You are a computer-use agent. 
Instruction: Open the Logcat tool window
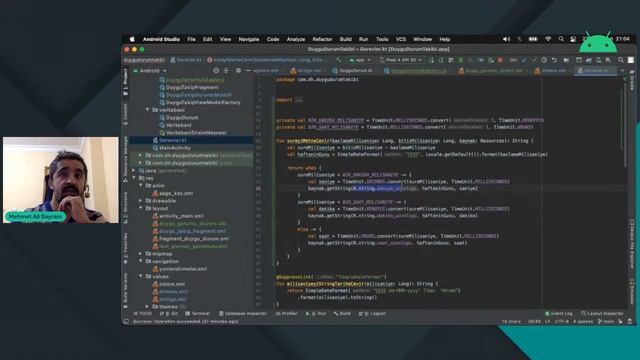point(372,313)
